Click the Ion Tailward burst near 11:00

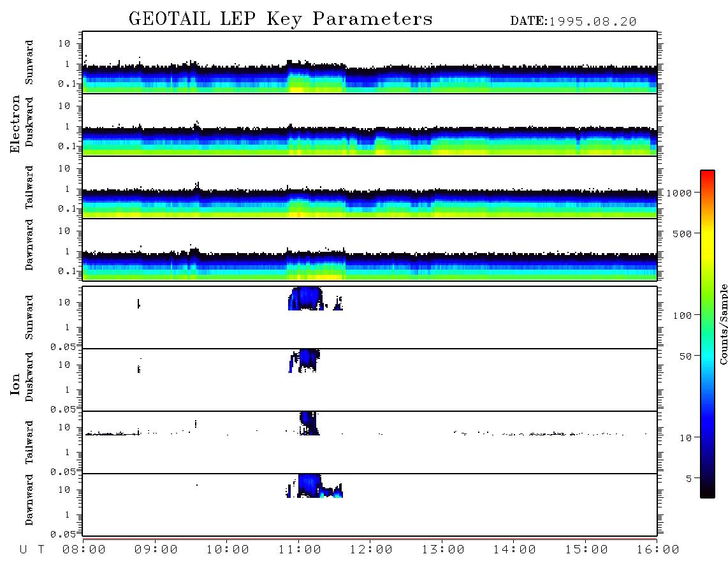[x=309, y=423]
